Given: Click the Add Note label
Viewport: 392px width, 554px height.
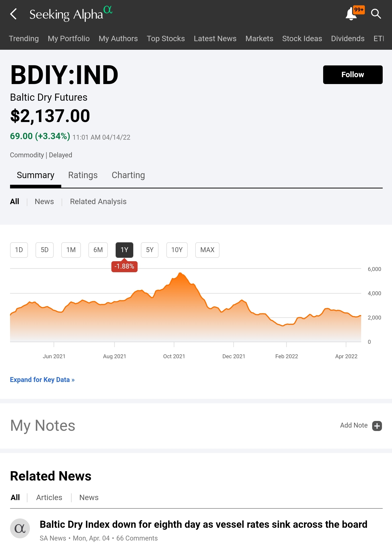Looking at the screenshot, I should pos(354,425).
